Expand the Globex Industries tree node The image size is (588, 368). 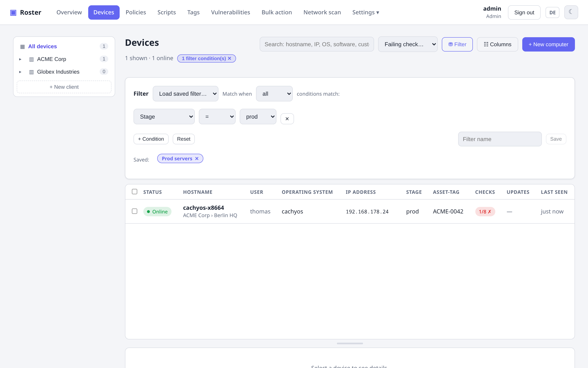tap(20, 72)
